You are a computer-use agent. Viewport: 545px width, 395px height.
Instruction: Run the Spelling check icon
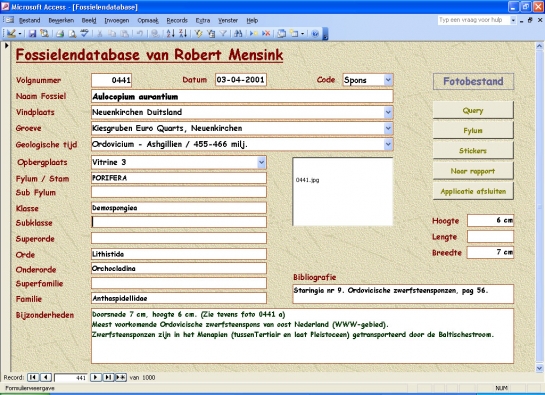coord(84,33)
